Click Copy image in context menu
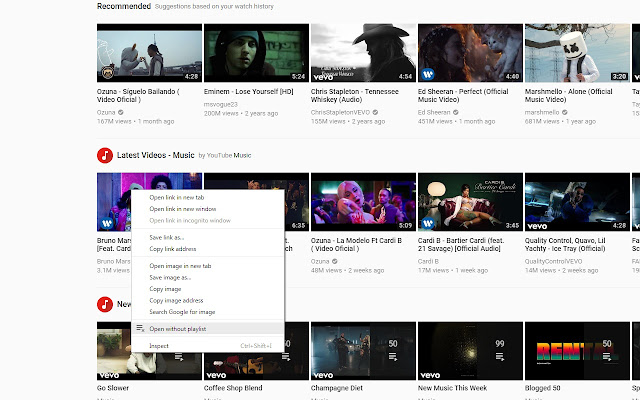Image resolution: width=640 pixels, height=400 pixels. 208,289
